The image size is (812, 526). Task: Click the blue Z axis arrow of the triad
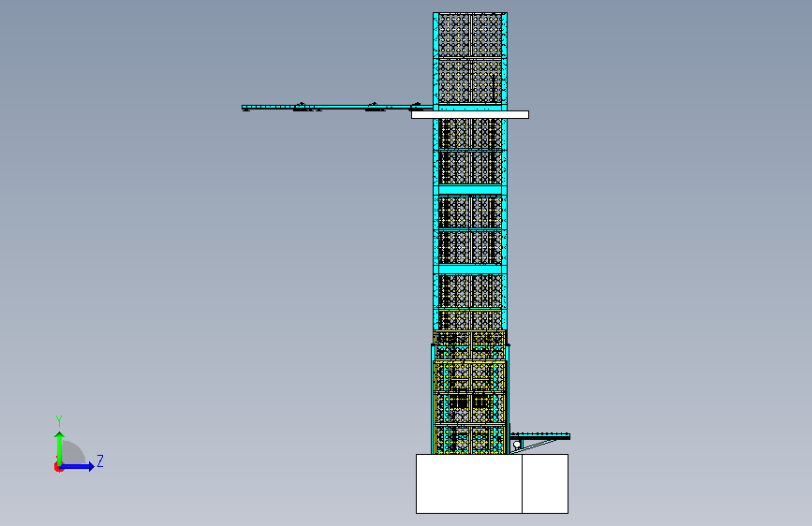coord(77,466)
